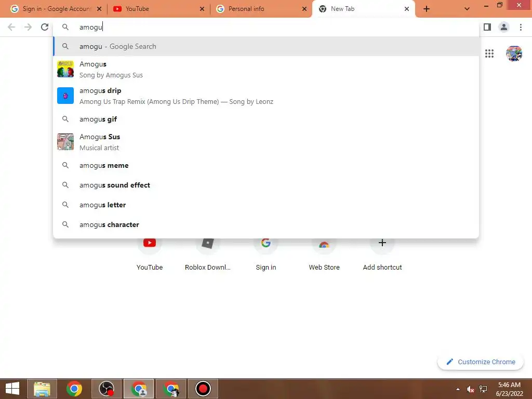The width and height of the screenshot is (532, 399).
Task: Click the Amogus Sus artist thumbnail
Action: click(65, 142)
